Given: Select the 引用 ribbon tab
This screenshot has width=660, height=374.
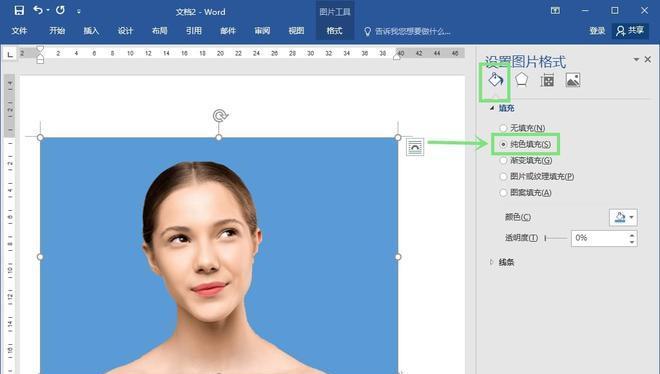Looking at the screenshot, I should [194, 31].
